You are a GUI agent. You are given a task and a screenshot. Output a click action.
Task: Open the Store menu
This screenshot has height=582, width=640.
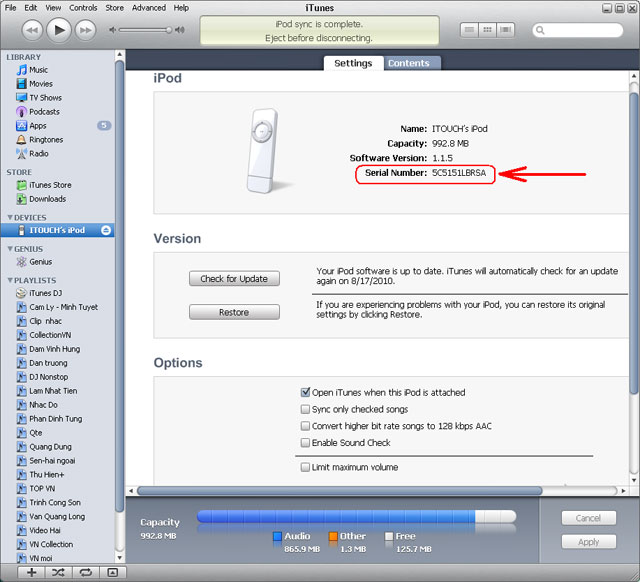(115, 8)
